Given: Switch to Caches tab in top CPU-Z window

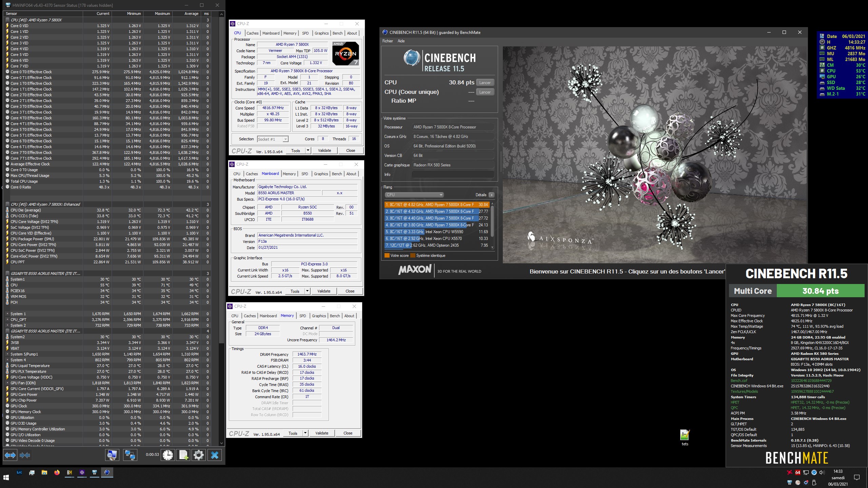Looking at the screenshot, I should click(x=253, y=33).
